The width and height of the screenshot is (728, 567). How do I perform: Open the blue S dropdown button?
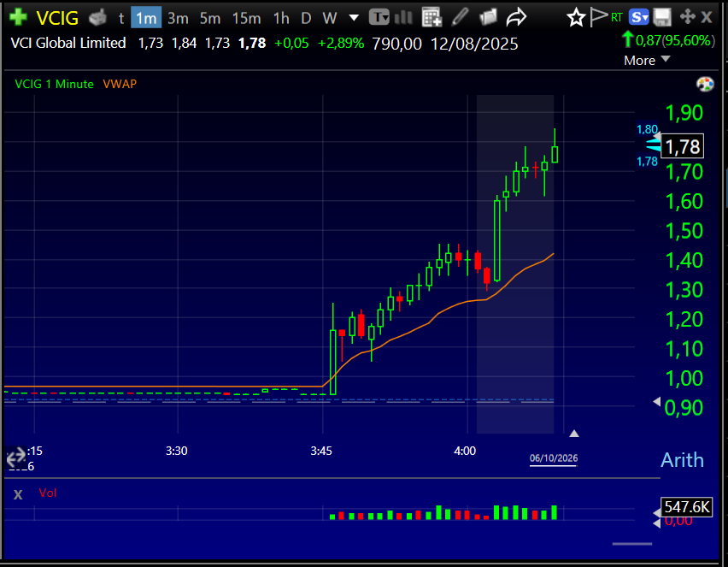click(x=639, y=18)
